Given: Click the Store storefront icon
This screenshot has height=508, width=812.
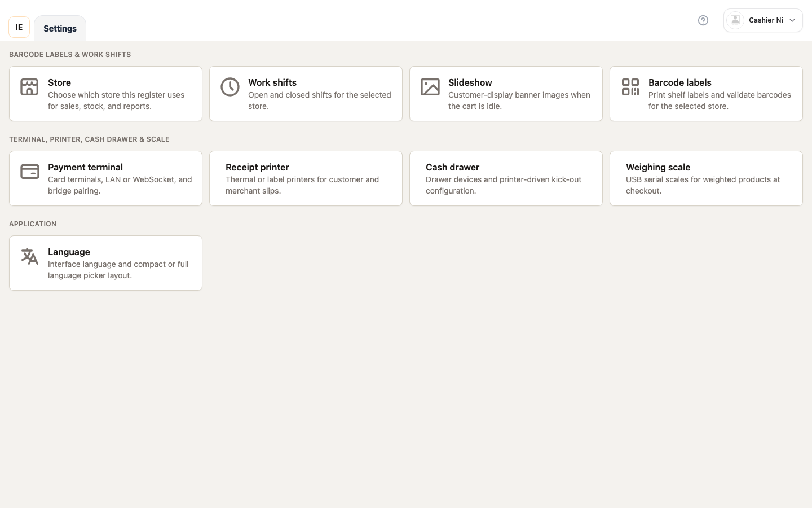Looking at the screenshot, I should (29, 87).
